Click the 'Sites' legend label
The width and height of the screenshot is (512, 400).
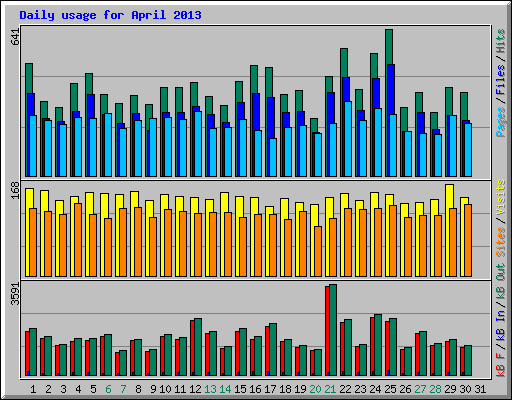tap(501, 242)
